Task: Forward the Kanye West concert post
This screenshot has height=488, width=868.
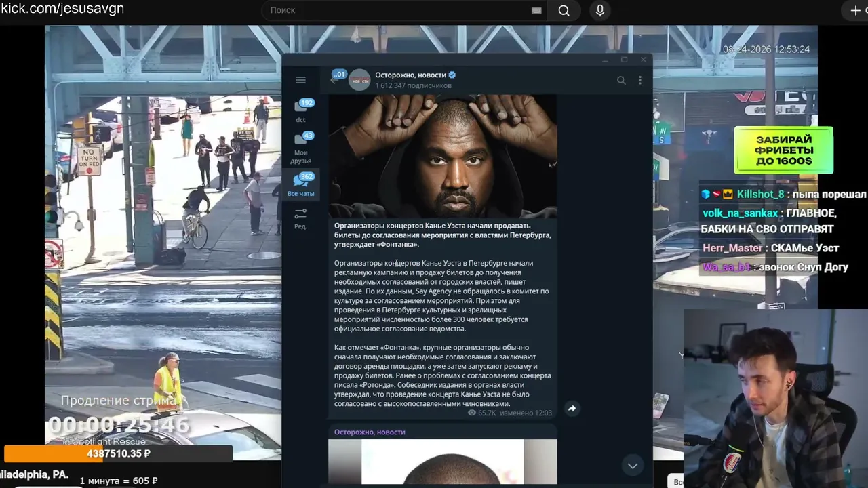Action: [x=572, y=408]
